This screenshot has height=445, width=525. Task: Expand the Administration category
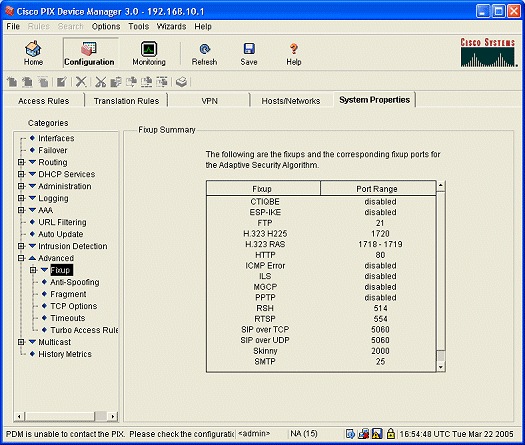pos(21,186)
